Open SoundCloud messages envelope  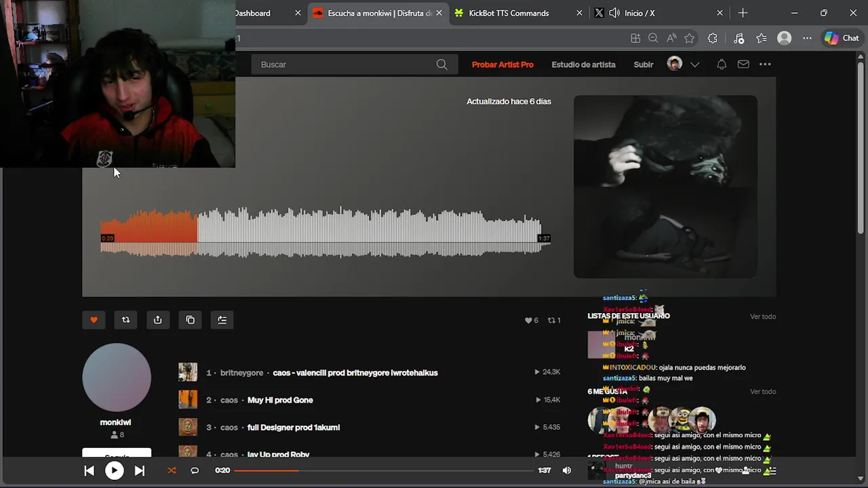tap(743, 64)
